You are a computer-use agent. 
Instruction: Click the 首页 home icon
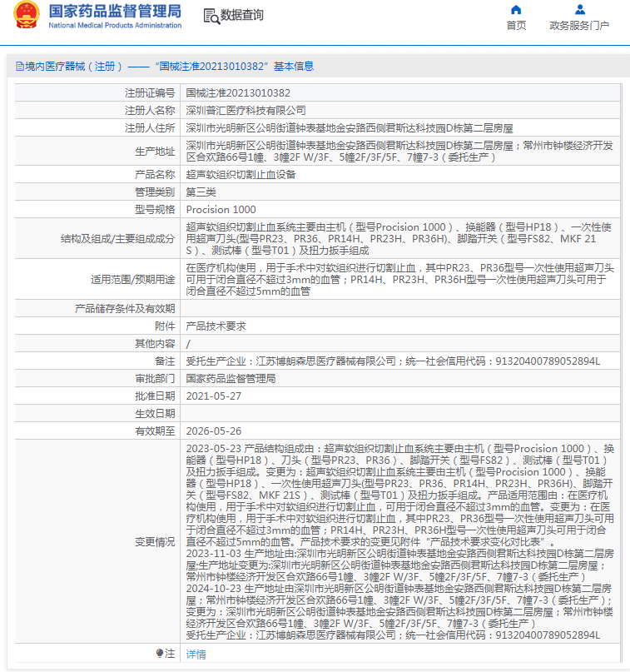click(x=516, y=9)
